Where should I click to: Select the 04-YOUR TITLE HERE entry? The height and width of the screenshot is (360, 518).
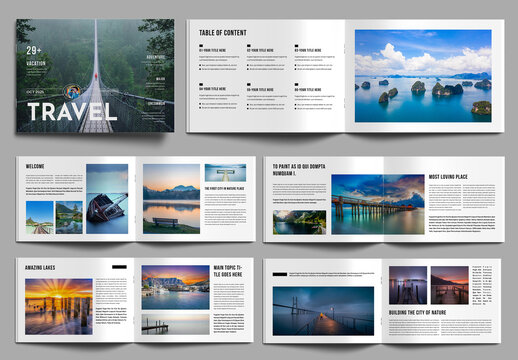pos(213,89)
